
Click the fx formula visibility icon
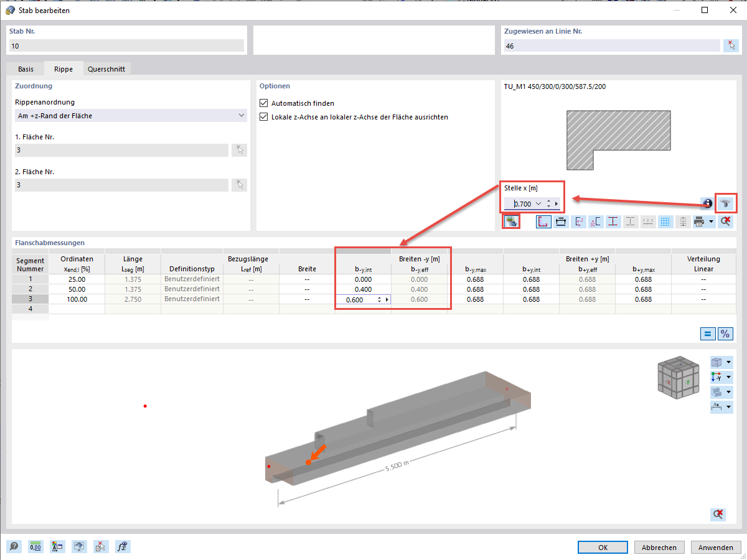pyautogui.click(x=122, y=546)
